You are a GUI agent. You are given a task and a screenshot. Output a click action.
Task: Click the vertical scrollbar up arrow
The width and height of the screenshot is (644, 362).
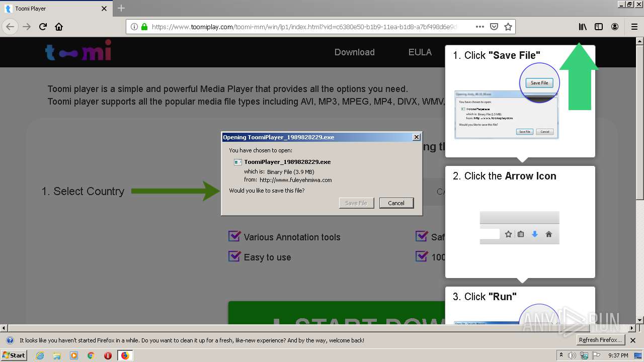(x=639, y=41)
